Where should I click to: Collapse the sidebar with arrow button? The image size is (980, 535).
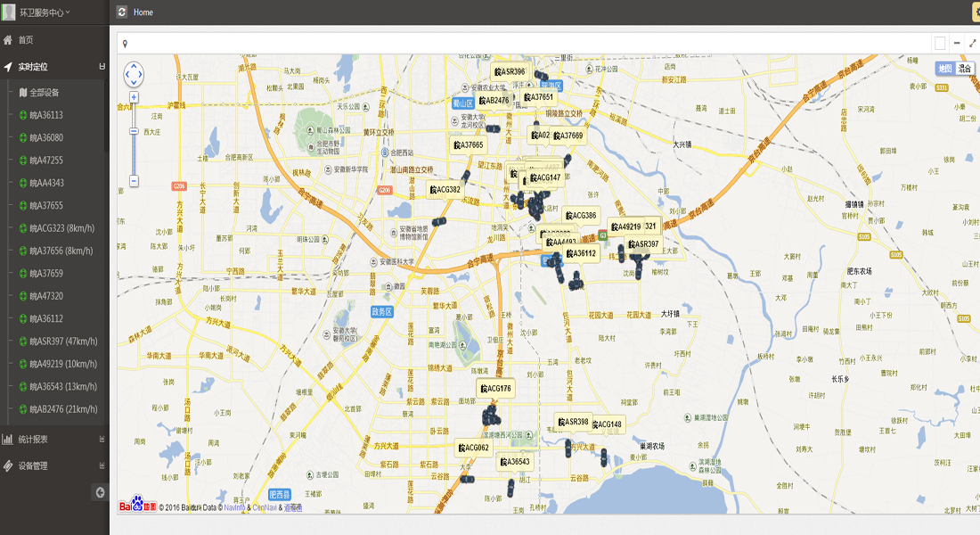tap(100, 492)
